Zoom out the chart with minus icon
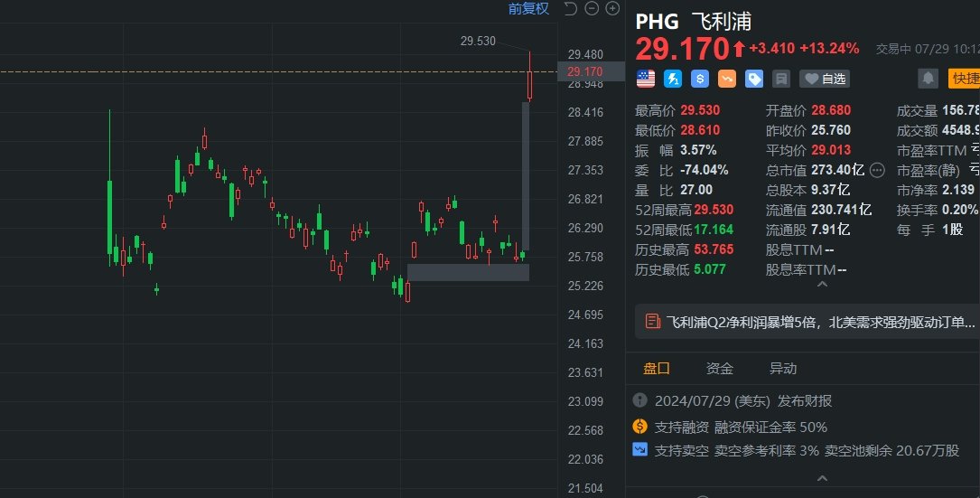Image resolution: width=980 pixels, height=498 pixels. click(592, 9)
